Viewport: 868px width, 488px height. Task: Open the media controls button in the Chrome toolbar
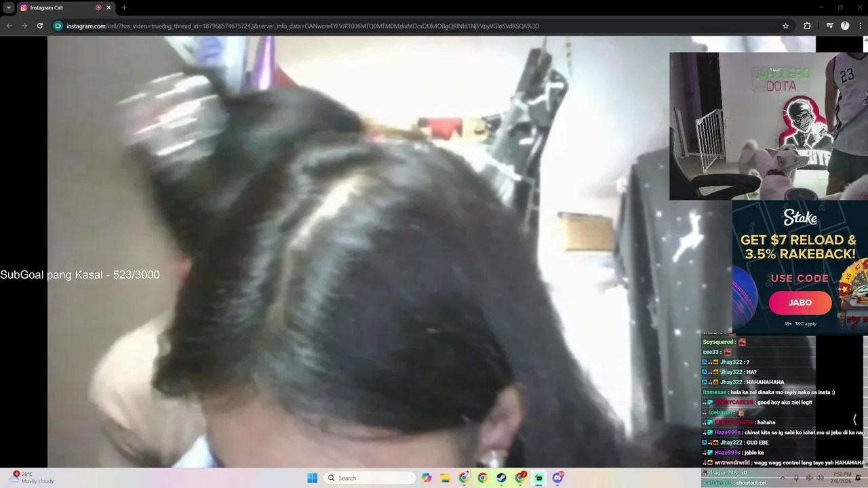829,26
